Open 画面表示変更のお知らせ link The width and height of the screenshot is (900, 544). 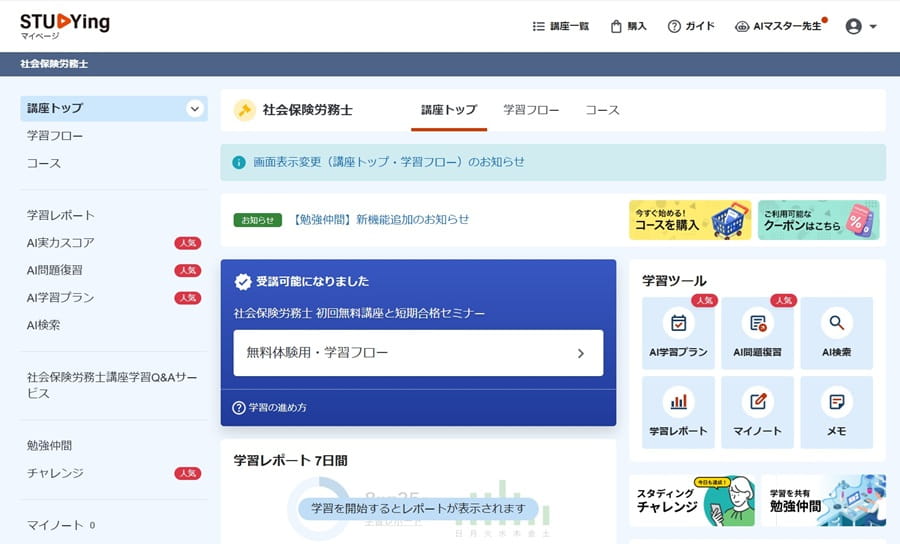click(x=388, y=162)
